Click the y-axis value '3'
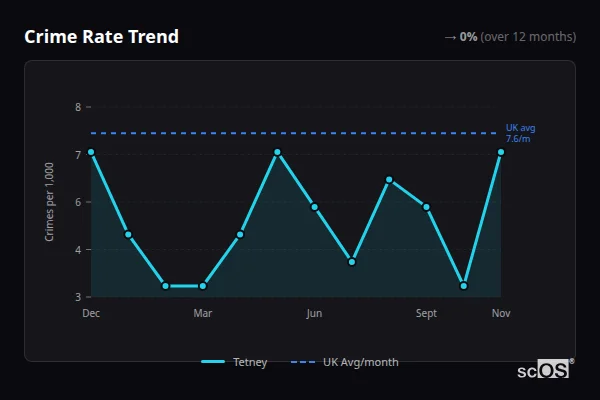 (x=78, y=297)
